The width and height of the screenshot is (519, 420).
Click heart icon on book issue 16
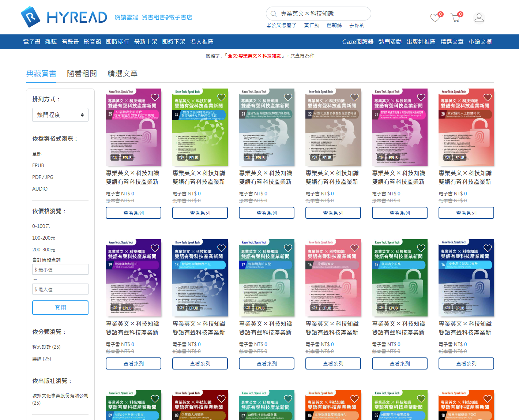(x=355, y=248)
